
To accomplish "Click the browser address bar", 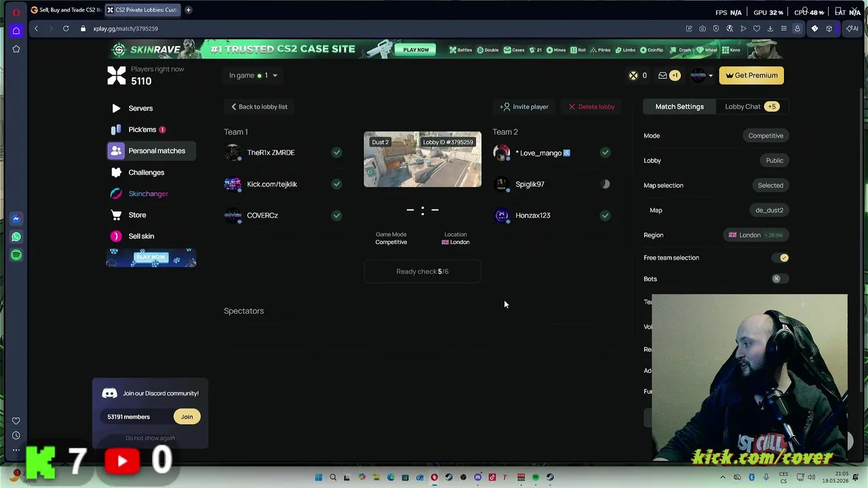I will 380,28.
